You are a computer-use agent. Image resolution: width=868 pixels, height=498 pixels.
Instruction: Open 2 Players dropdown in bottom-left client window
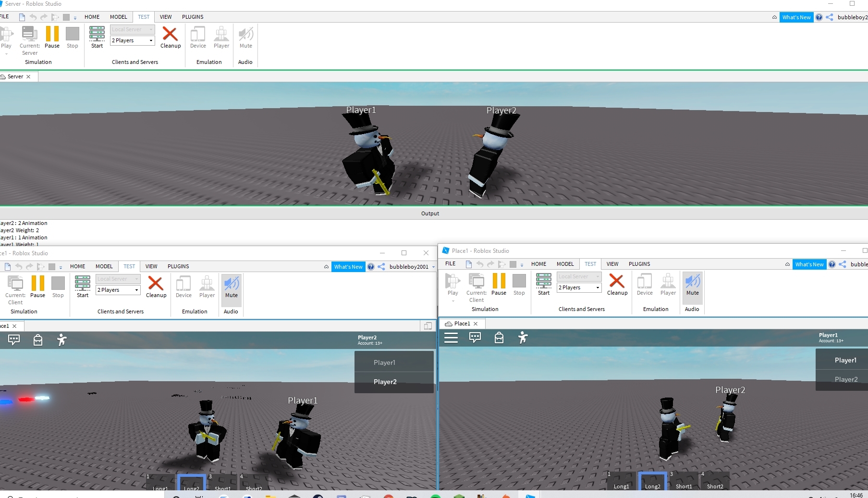coord(118,290)
